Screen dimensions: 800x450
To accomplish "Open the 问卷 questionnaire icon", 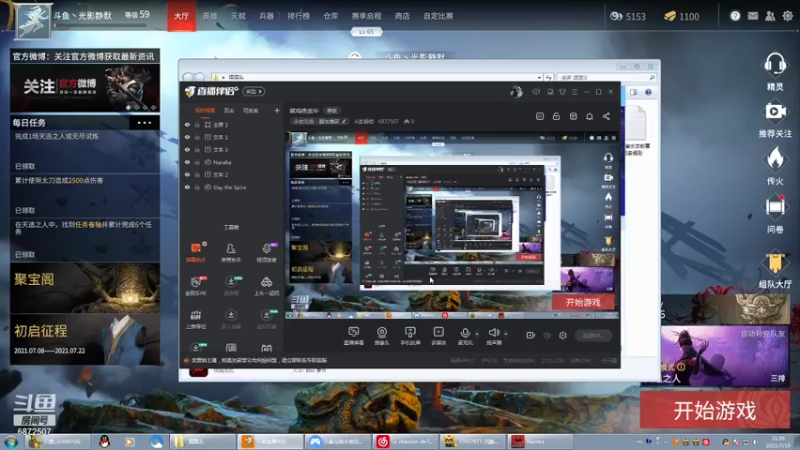I will coord(774,207).
